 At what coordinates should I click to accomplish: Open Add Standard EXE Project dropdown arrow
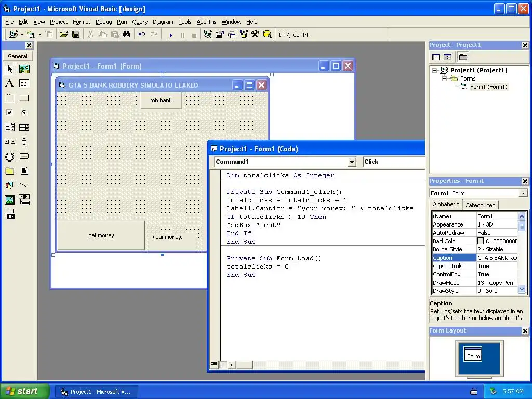[22, 35]
